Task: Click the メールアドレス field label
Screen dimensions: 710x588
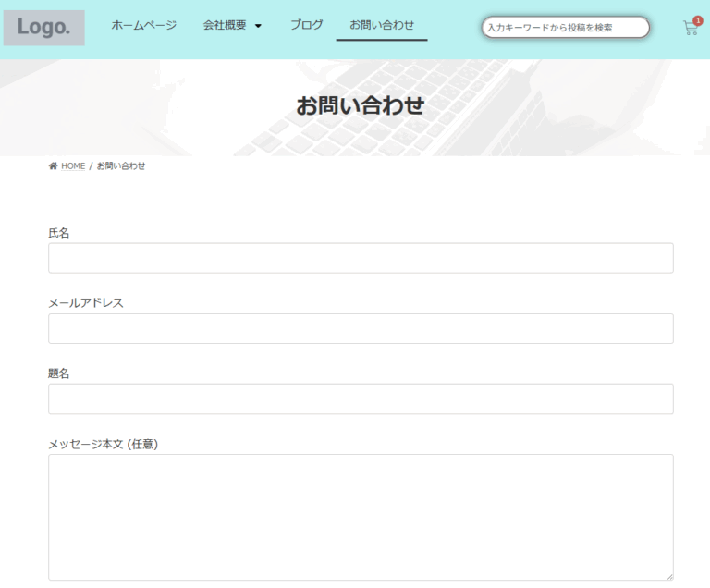Action: pos(86,303)
